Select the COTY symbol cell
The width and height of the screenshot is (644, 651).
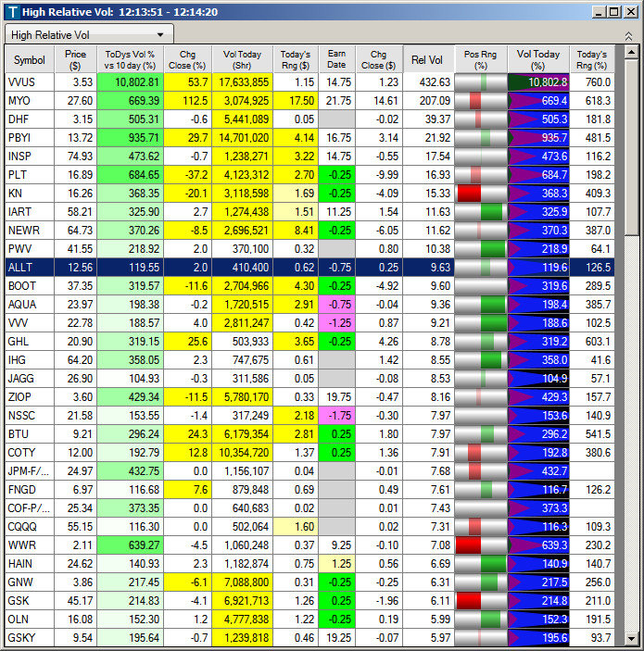pos(29,453)
